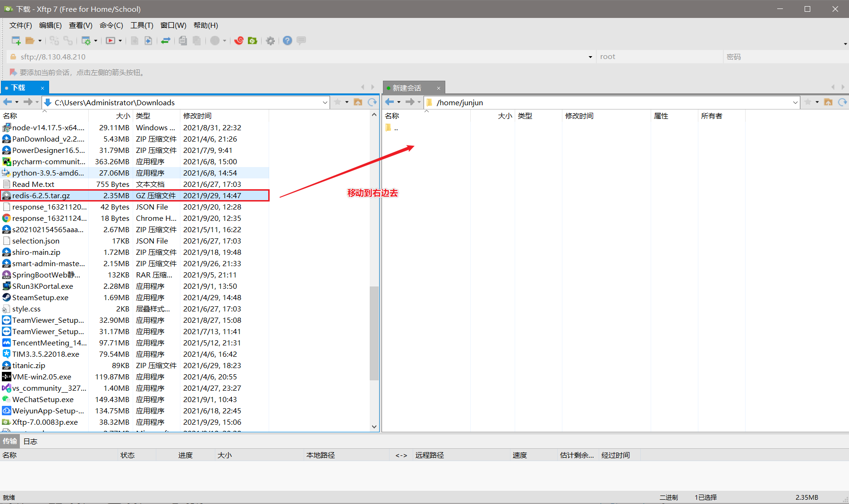
Task: Expand remote /home/junjun path dropdown
Action: click(795, 102)
